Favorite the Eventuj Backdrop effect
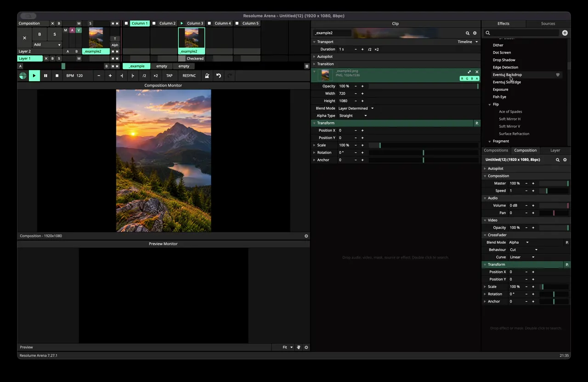 click(558, 75)
